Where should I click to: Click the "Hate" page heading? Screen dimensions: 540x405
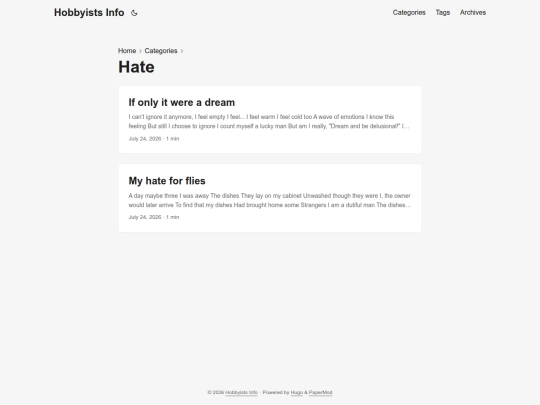coord(136,67)
